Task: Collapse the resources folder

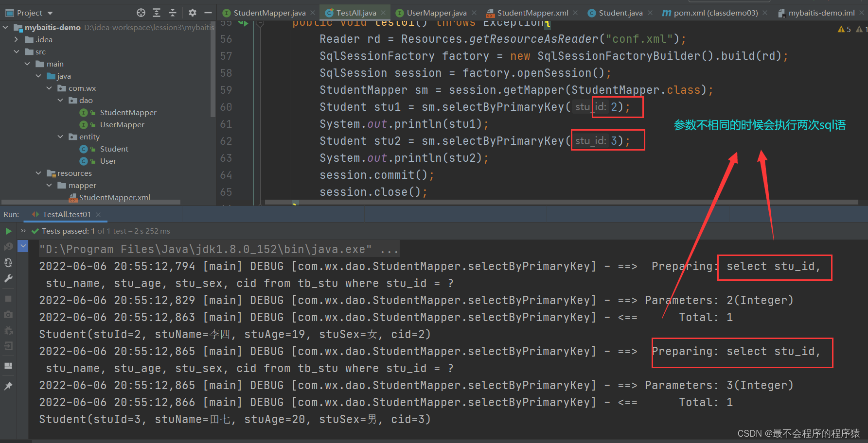Action: point(38,173)
